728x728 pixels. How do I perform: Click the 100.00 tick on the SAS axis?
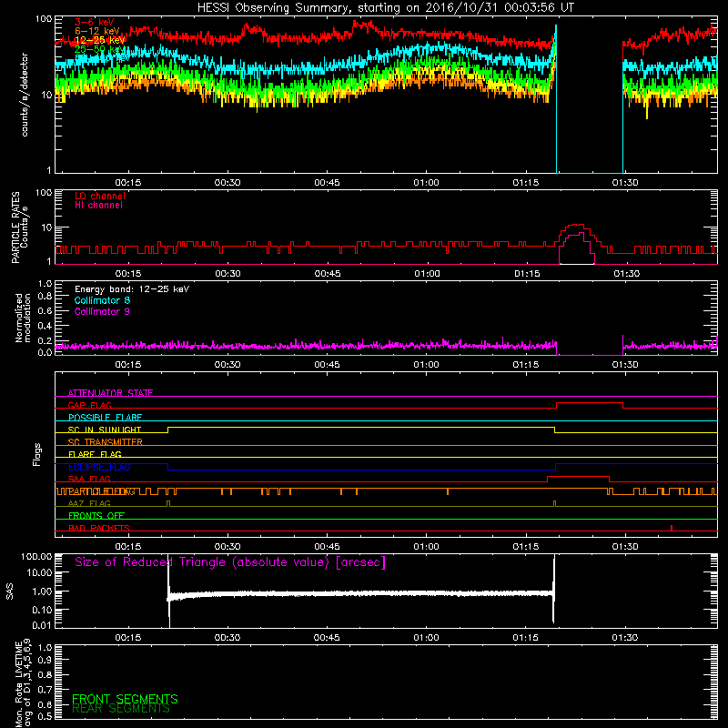pyautogui.click(x=36, y=556)
